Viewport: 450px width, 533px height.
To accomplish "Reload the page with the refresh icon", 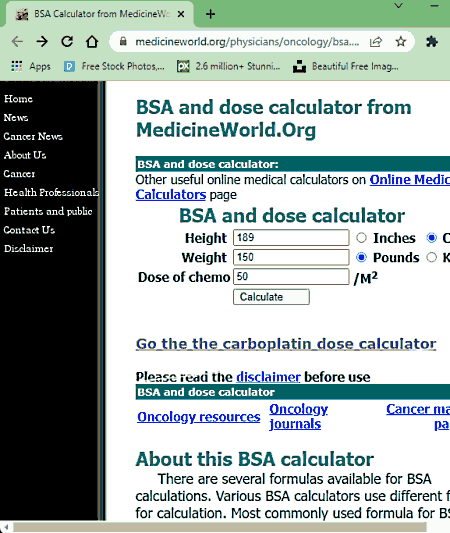I will pos(67,41).
